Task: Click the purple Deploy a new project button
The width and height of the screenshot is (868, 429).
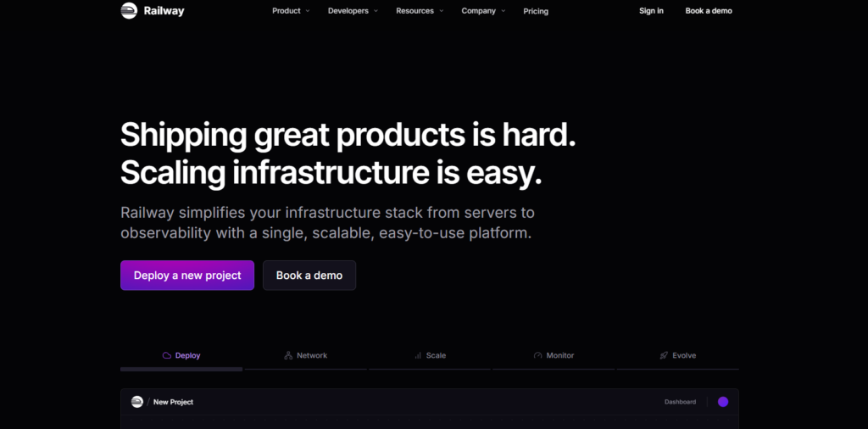Action: 187,275
